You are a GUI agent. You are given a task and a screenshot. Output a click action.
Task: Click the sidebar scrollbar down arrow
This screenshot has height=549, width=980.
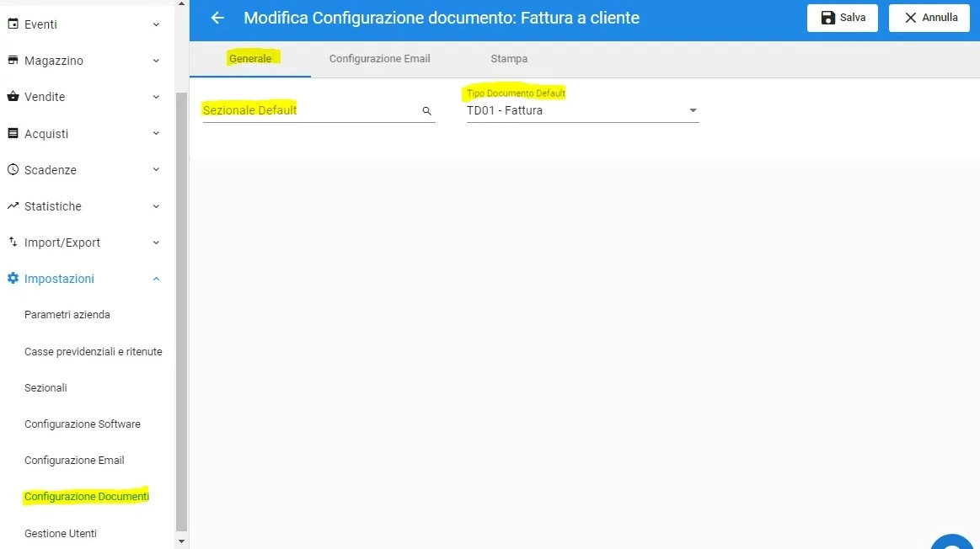(x=181, y=541)
